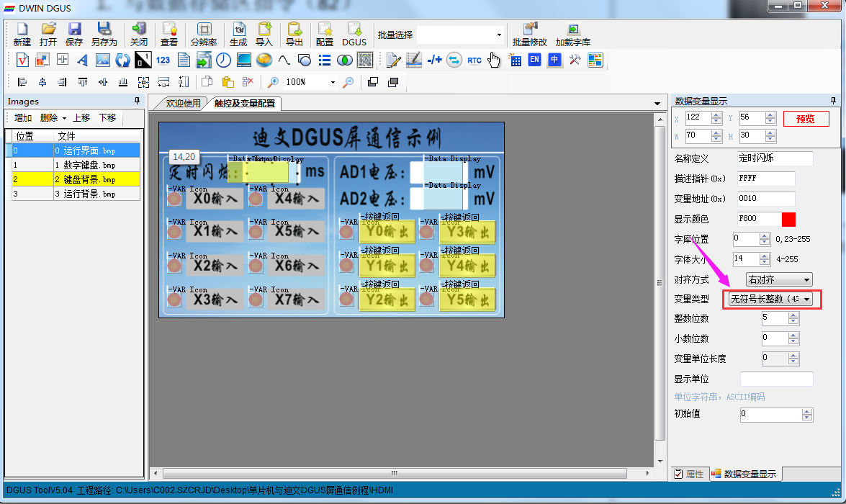Click the bring to front layer icon

[372, 82]
